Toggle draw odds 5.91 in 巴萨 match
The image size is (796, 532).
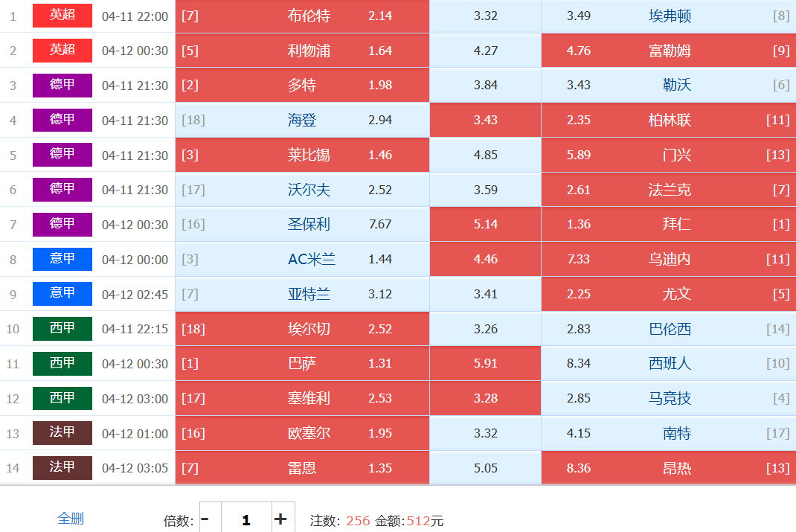[485, 363]
